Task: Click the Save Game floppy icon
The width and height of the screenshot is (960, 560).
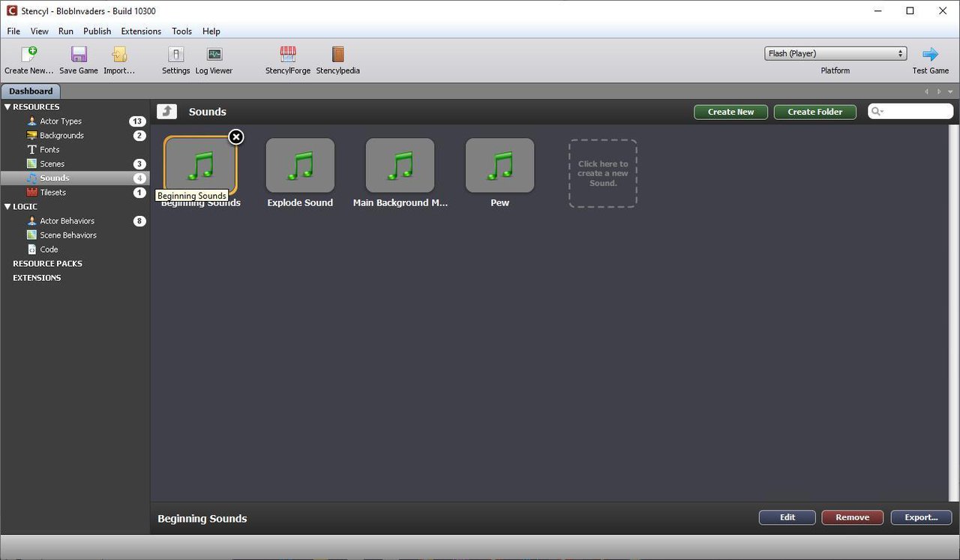Action: pos(79,54)
